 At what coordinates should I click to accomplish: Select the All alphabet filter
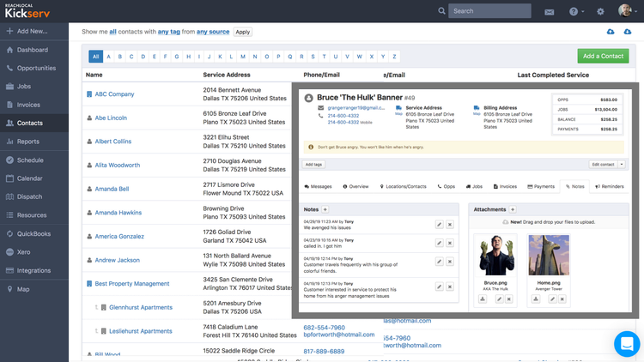(x=95, y=57)
